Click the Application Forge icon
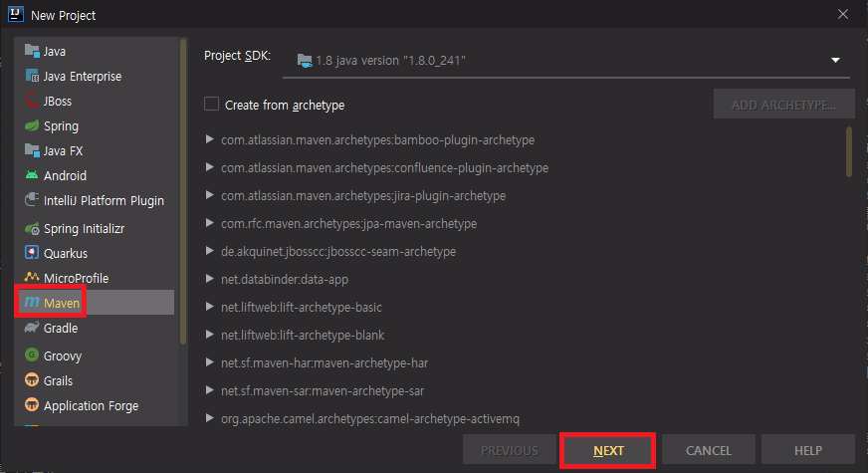Screen dimensions: 868x473 coord(32,405)
